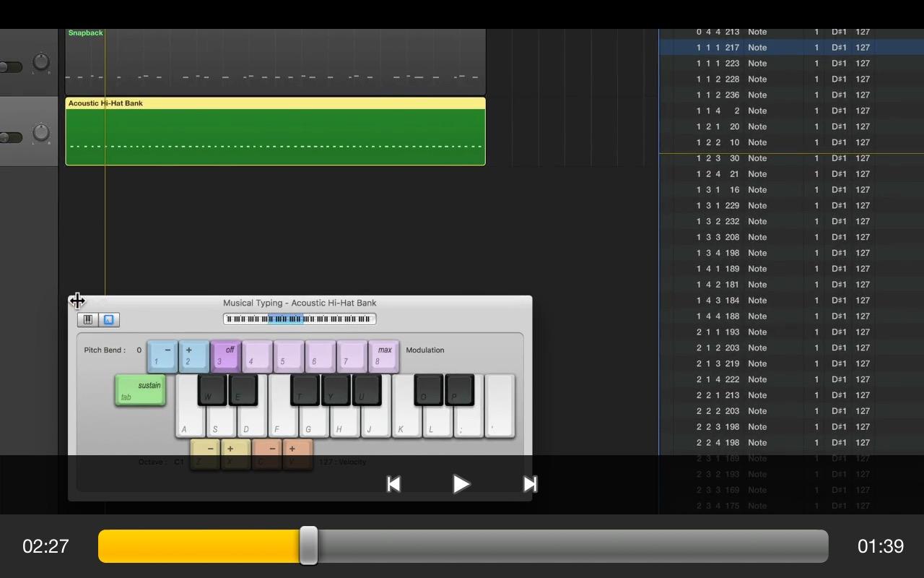
Task: Play the black E key
Action: [x=243, y=389]
